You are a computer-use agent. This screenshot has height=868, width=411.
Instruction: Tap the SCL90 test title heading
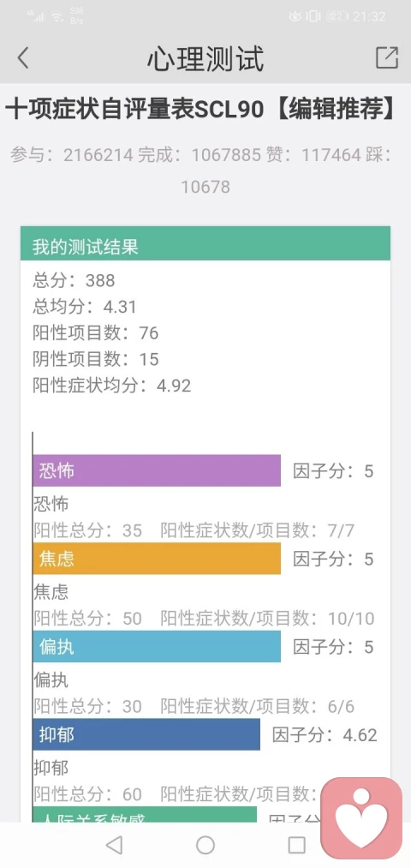point(202,110)
